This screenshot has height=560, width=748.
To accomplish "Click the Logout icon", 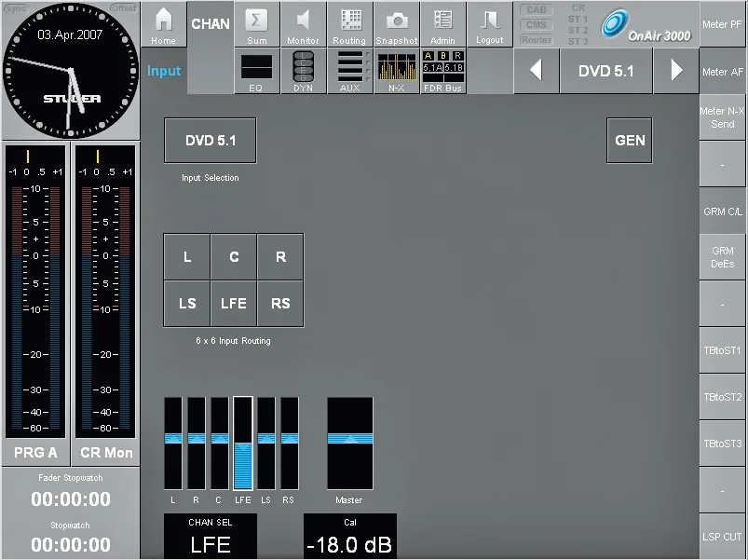I will (489, 24).
